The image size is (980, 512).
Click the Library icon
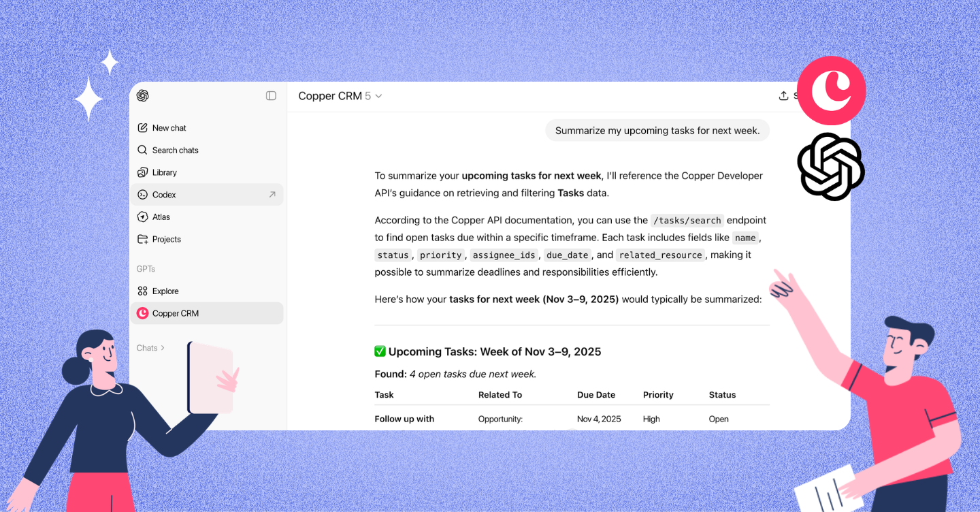(142, 172)
